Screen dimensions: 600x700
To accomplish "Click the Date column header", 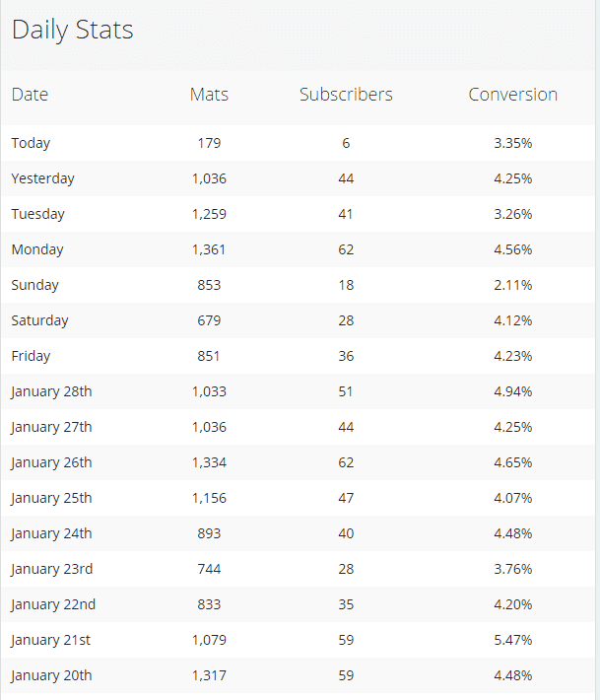I will (x=30, y=95).
